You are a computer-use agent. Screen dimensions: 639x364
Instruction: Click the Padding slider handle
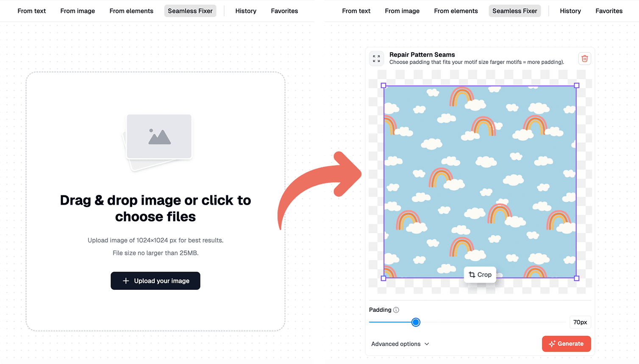pos(416,322)
